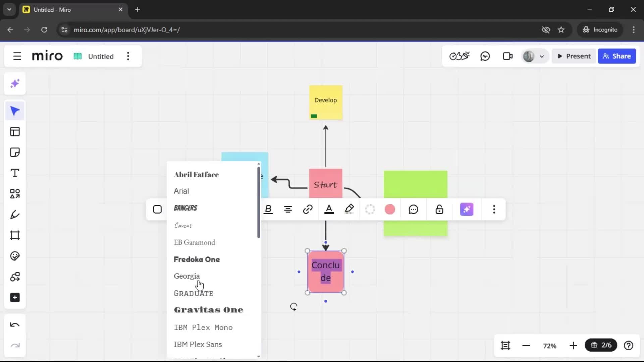This screenshot has width=644, height=362.
Task: Open the pink fill color swatch
Action: click(x=390, y=209)
